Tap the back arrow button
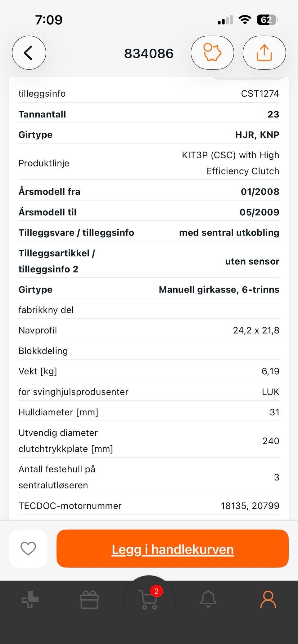The image size is (298, 644). 29,53
